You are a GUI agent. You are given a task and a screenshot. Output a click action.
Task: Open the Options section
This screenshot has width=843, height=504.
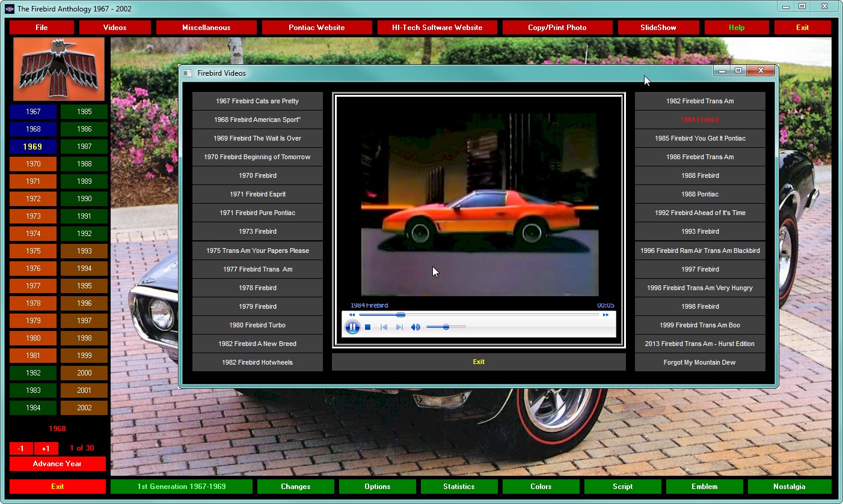pyautogui.click(x=378, y=487)
